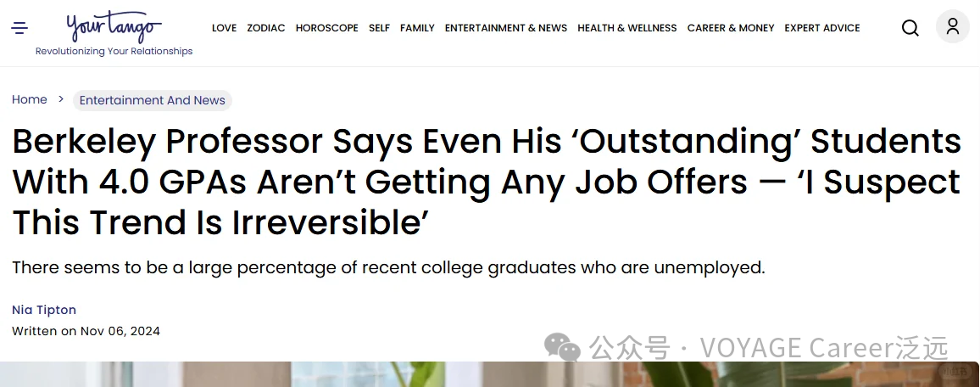Click the WeChat watermark icon
The image size is (980, 387).
[x=562, y=346]
